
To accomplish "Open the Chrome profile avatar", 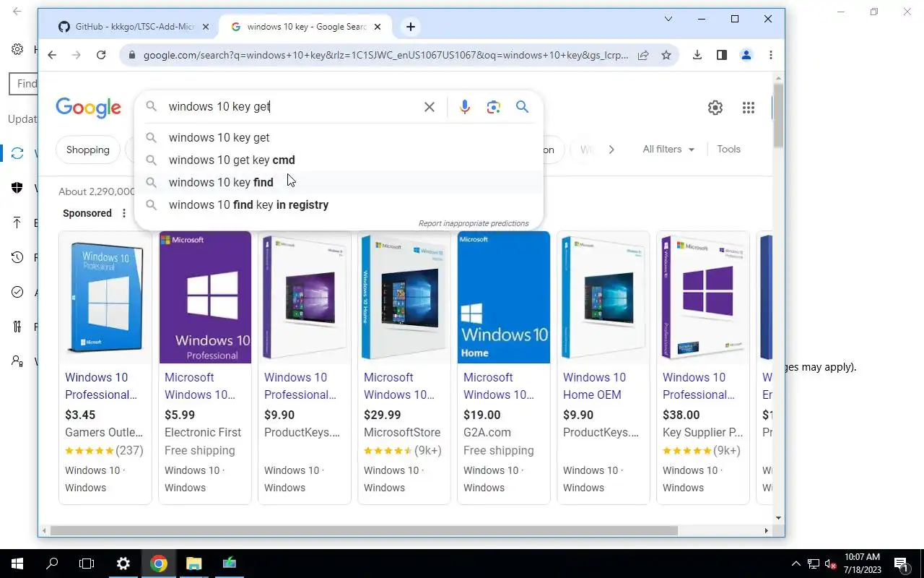I will (746, 55).
